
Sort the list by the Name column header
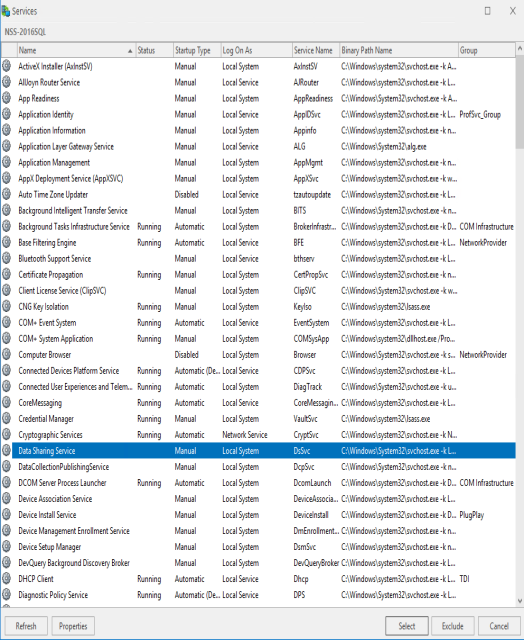[x=76, y=50]
